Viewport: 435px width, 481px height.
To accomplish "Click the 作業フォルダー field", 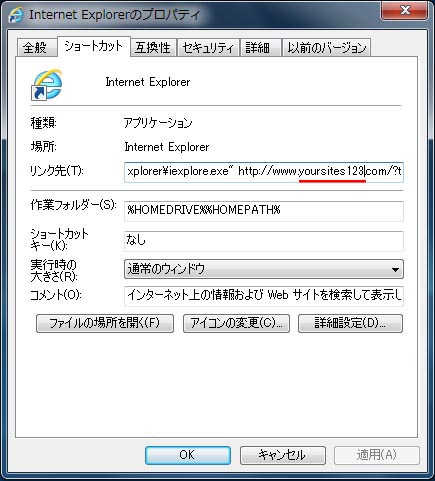I will [x=264, y=211].
